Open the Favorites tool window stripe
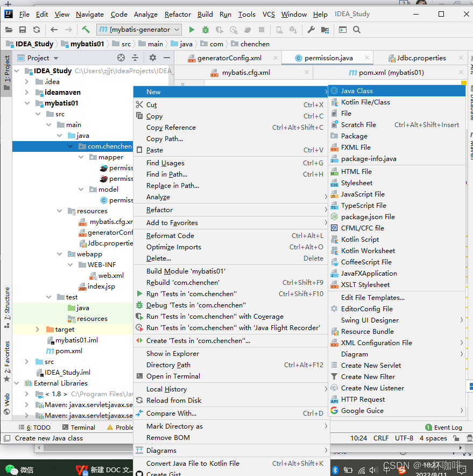 [x=6, y=361]
